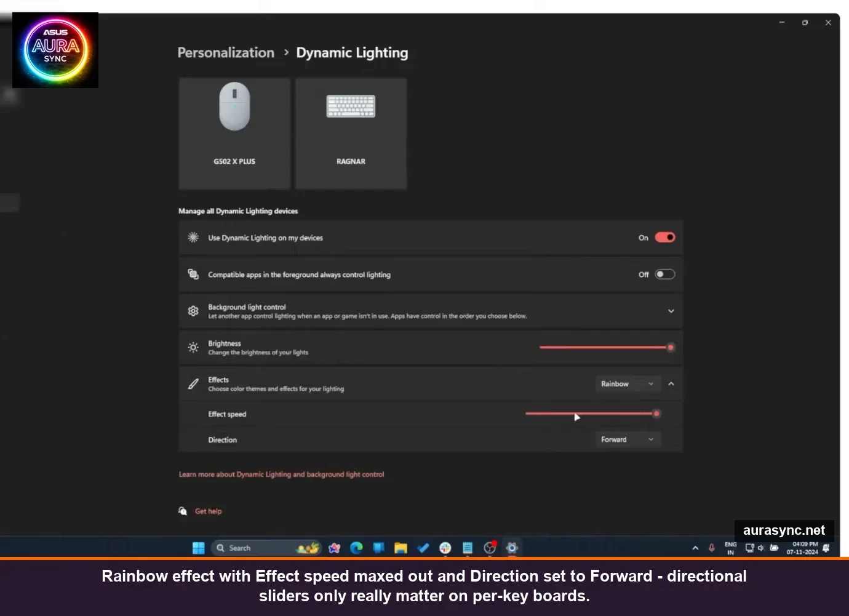
Task: Open the Direction dropdown set to Forward
Action: pos(628,439)
